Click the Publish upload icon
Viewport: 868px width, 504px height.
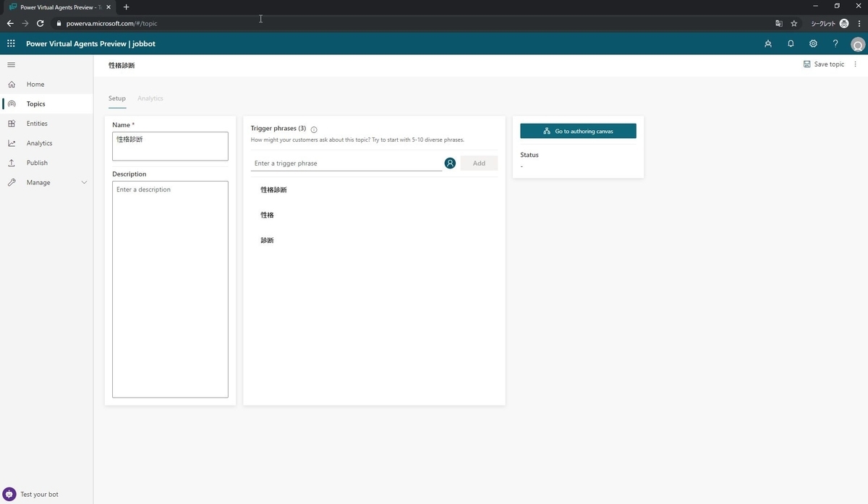point(12,163)
